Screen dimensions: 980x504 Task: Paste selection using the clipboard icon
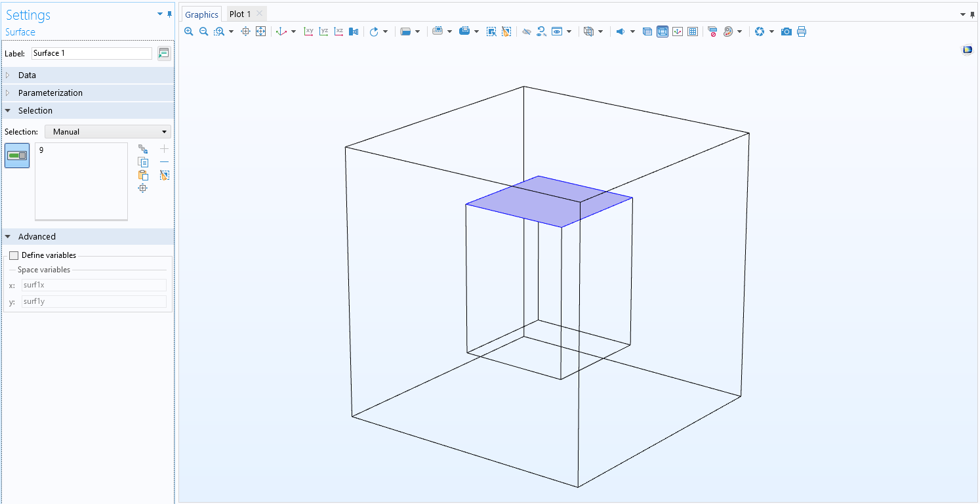pyautogui.click(x=143, y=175)
